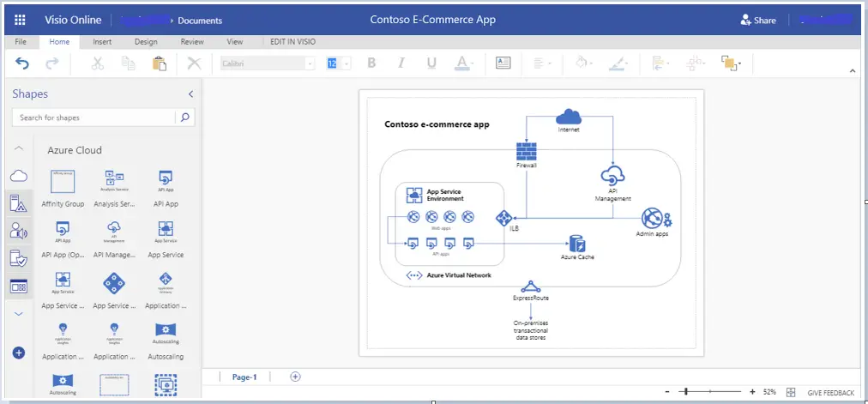The image size is (868, 404).
Task: Switch to the Insert tab
Action: point(102,41)
